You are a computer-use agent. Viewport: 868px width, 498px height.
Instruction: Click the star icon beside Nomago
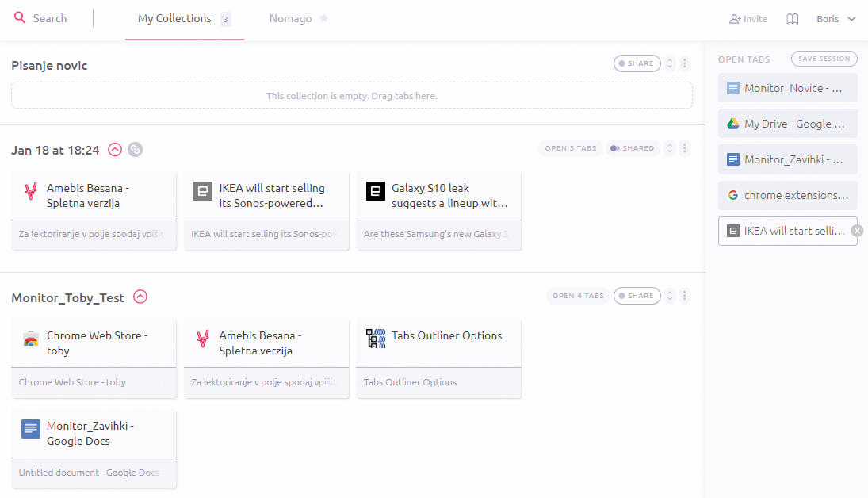324,18
